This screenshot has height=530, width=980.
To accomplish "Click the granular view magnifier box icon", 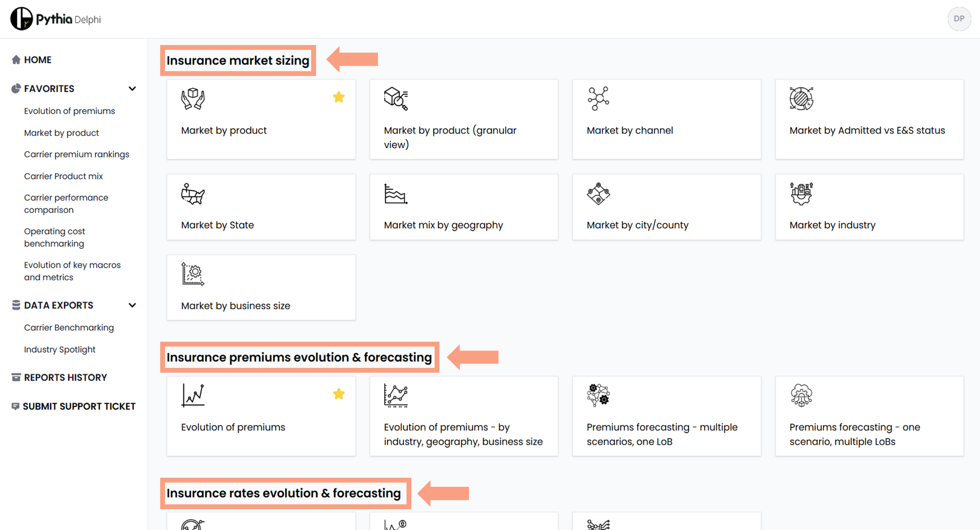I will click(x=396, y=99).
